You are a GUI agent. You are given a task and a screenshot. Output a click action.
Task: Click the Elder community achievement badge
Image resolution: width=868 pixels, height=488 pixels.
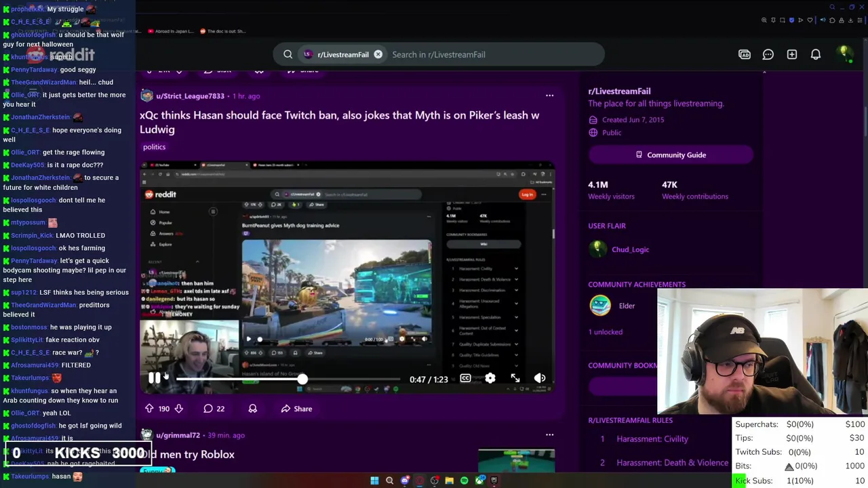tap(600, 306)
